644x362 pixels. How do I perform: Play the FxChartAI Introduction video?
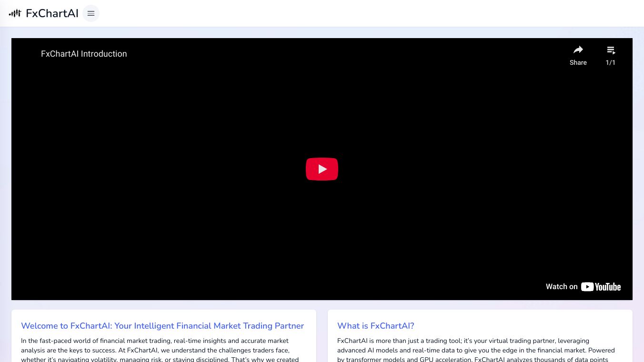point(322,169)
